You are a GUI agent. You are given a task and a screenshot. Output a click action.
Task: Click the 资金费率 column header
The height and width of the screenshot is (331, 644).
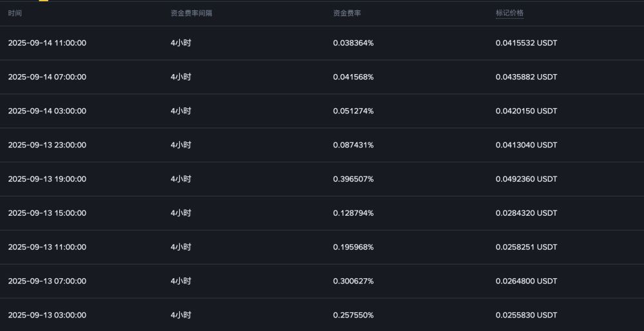point(347,13)
